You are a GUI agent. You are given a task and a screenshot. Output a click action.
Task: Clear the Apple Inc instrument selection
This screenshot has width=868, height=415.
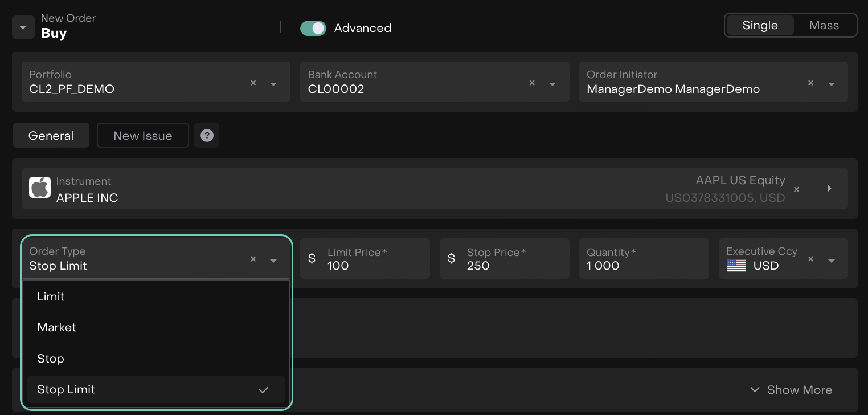coord(796,189)
